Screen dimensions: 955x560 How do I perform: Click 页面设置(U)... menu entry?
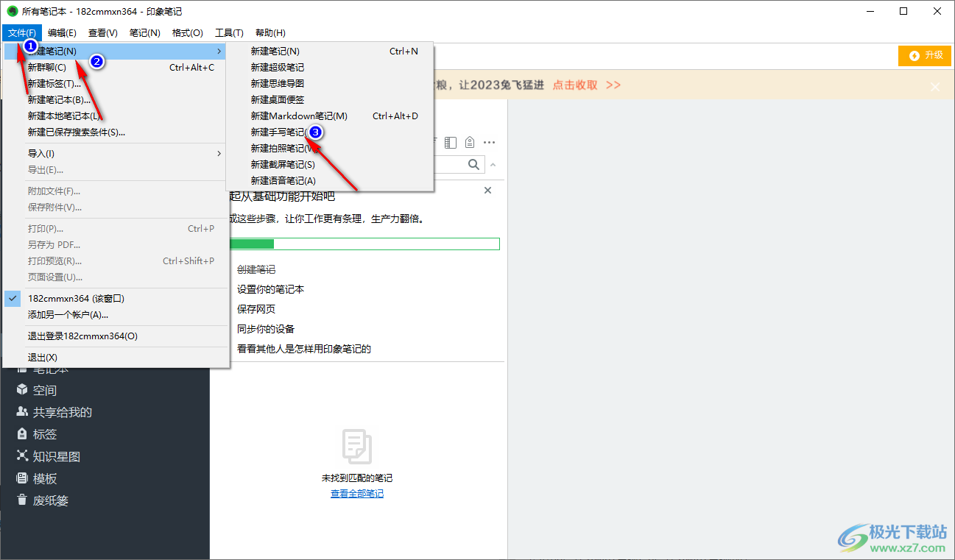pyautogui.click(x=116, y=277)
